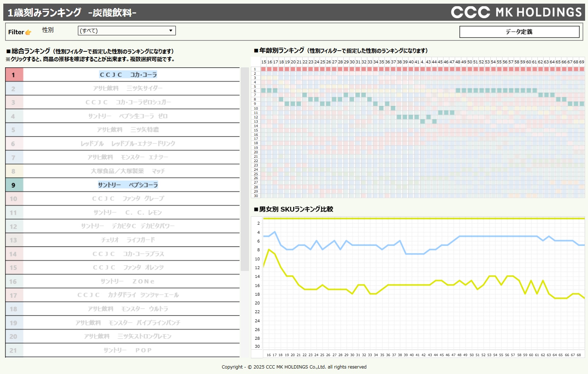Select rank 16 サントリー ZONe row
The width and height of the screenshot is (588, 374).
(122, 282)
